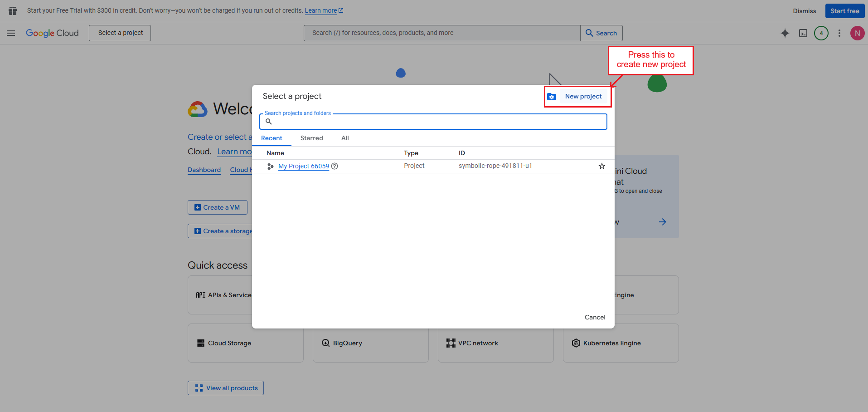
Task: Open the Select a project picker
Action: (120, 33)
